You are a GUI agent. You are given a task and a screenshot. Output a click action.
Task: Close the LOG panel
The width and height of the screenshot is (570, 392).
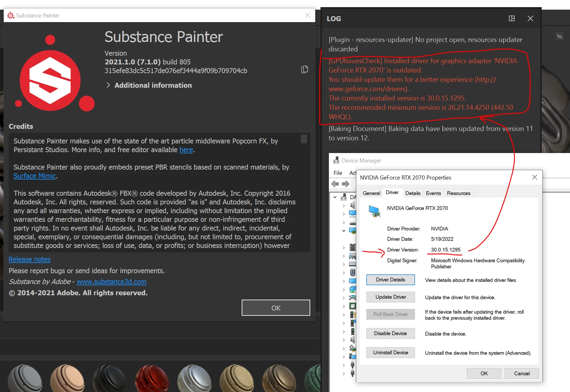click(530, 18)
